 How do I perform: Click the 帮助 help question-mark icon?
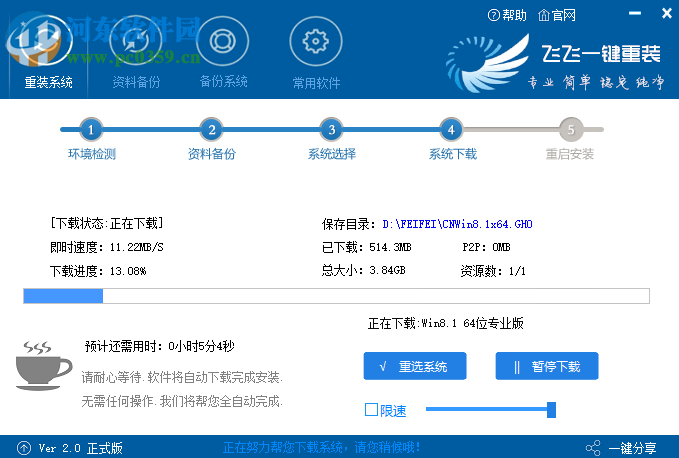coord(493,16)
